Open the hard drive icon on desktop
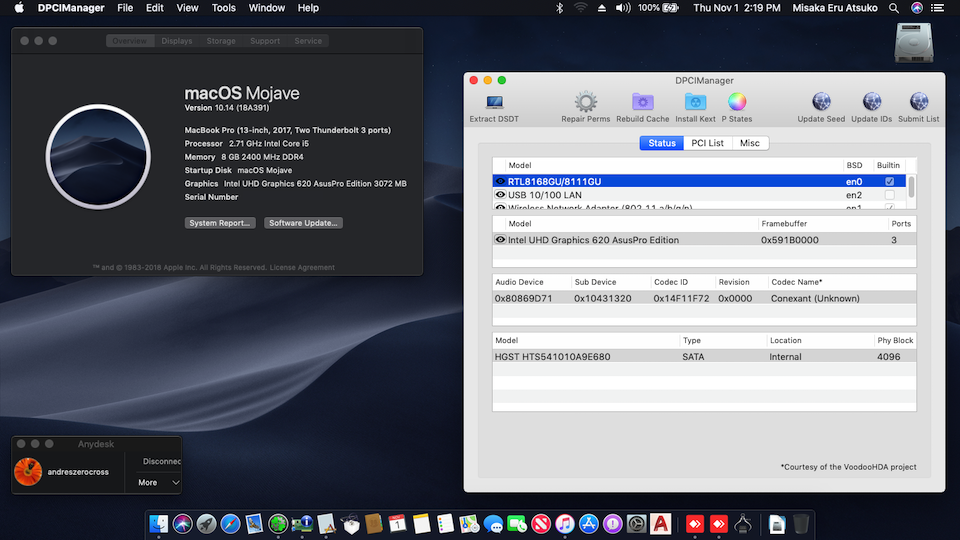Screen dimensions: 960x540 coord(913,43)
